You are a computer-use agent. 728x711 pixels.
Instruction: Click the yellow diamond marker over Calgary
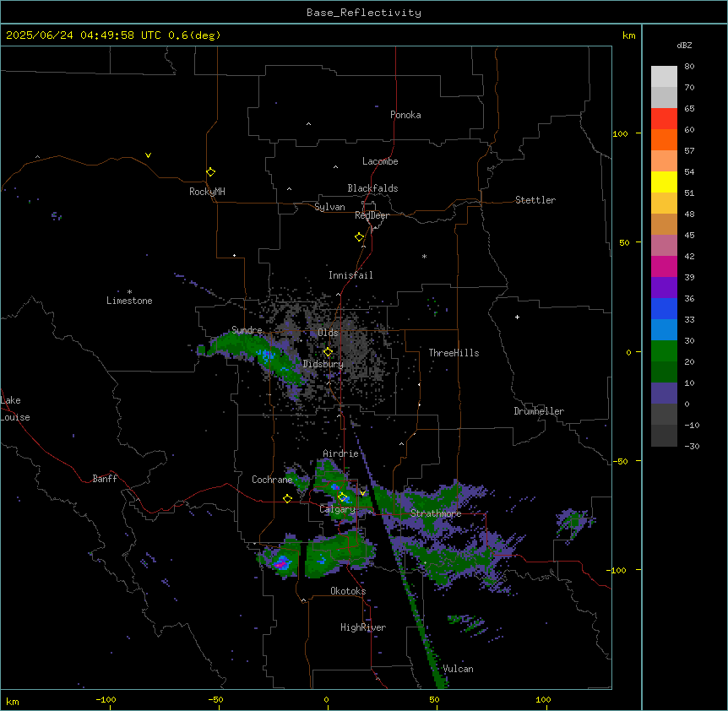pos(342,497)
